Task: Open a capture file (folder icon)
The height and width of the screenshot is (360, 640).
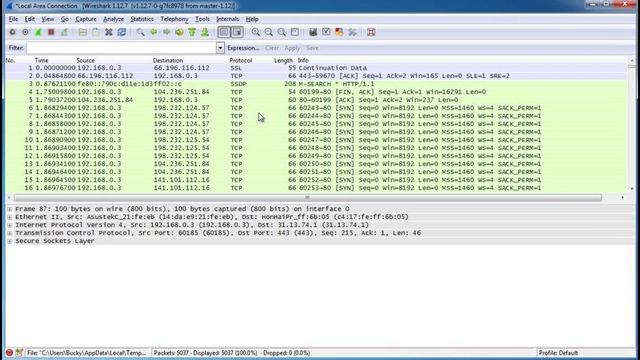Action: point(83,32)
